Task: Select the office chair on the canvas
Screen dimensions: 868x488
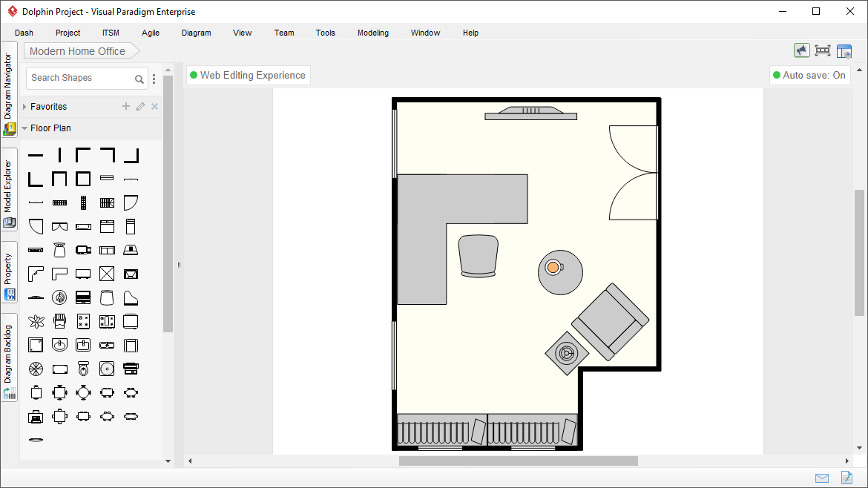Action: coord(479,256)
